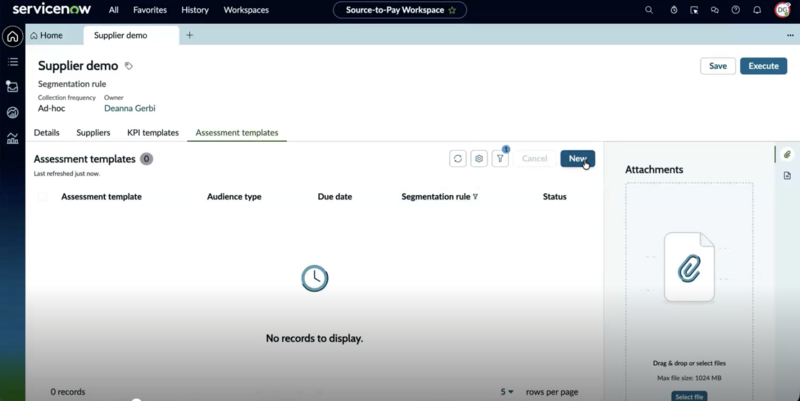Click the Cancel button

[x=535, y=159]
